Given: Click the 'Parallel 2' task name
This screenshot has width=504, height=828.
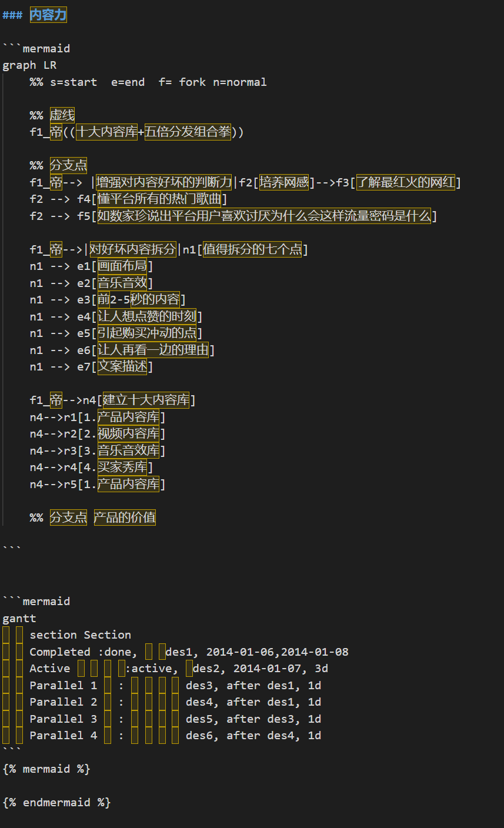Looking at the screenshot, I should (x=64, y=702).
